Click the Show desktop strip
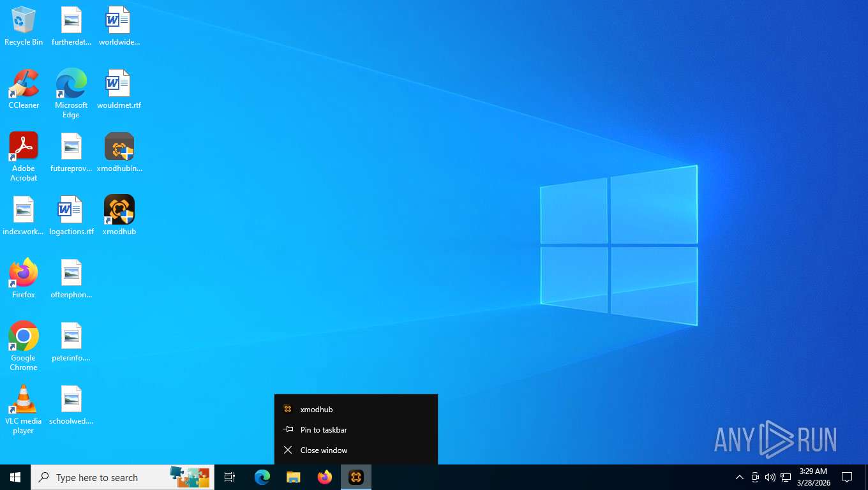Image resolution: width=868 pixels, height=490 pixels. (866, 477)
